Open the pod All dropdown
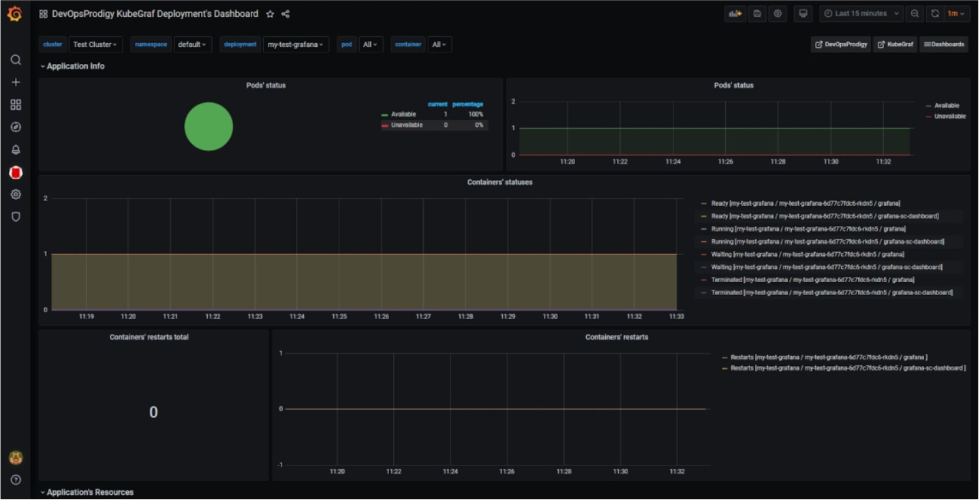980x503 pixels. (371, 44)
